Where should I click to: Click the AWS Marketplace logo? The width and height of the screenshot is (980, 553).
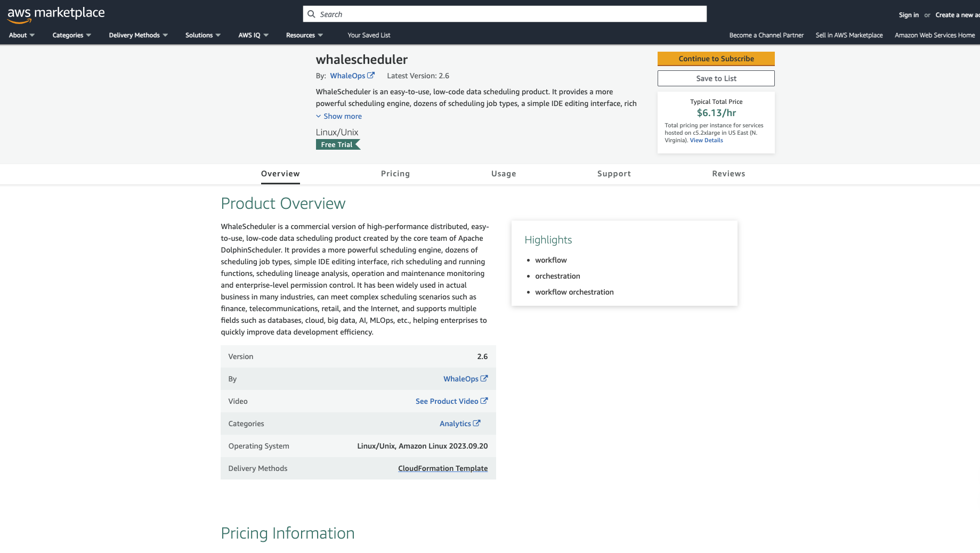point(56,14)
